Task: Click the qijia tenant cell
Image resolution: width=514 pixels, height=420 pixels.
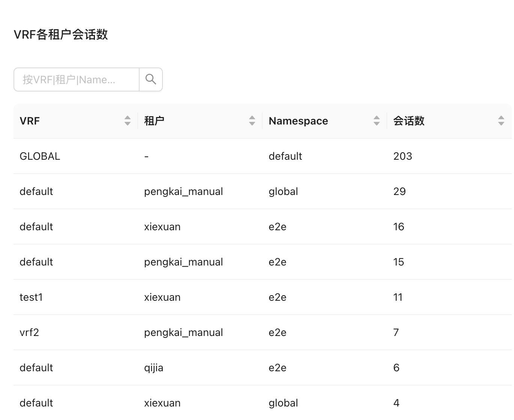Action: coord(154,368)
